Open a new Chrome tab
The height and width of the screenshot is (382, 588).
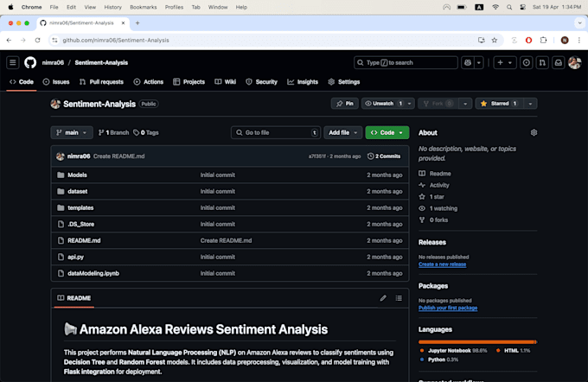137,22
